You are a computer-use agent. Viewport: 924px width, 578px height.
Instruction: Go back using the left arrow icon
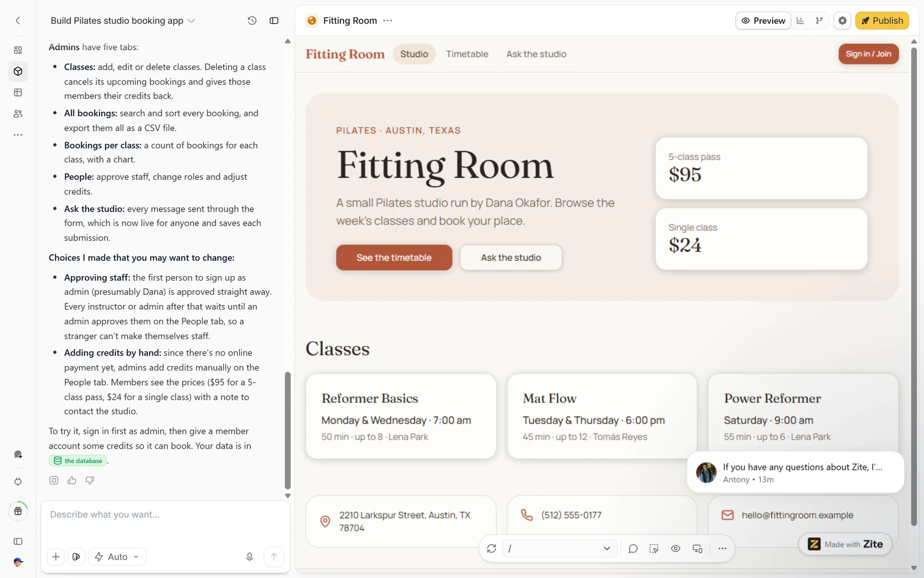18,21
